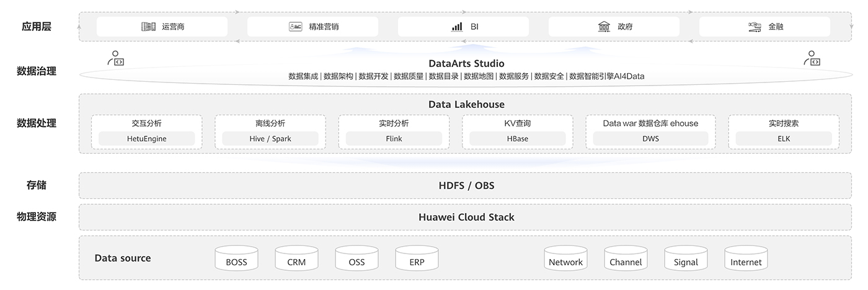868x290 pixels.
Task: Click the HDFS / OBS storage bar
Action: click(466, 185)
